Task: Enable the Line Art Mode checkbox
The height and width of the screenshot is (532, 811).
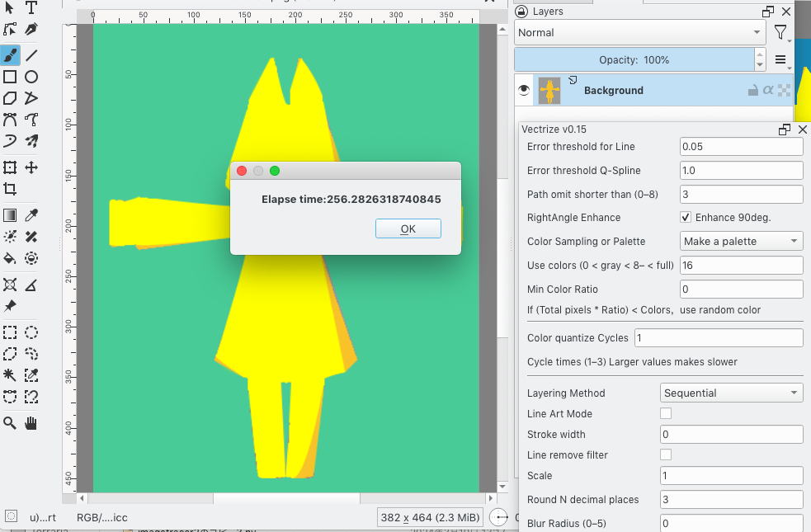Action: click(x=666, y=414)
